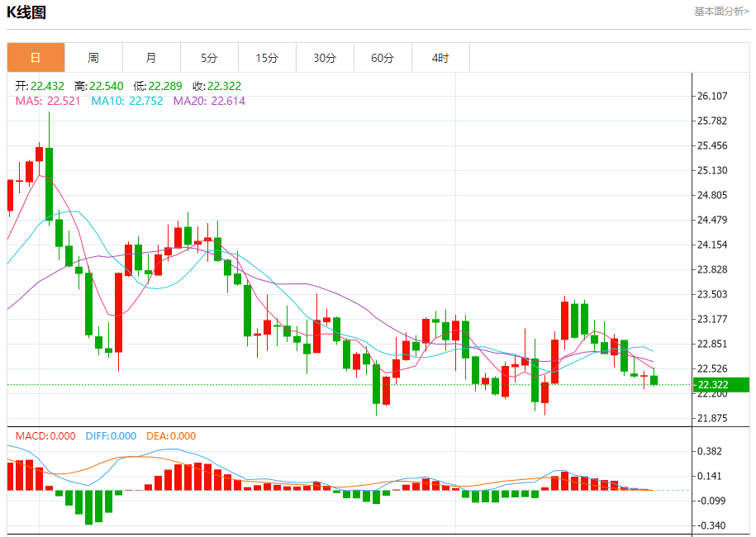Click the 23.503 price axis label
Viewport: 756px width, 537px height.
(x=712, y=294)
